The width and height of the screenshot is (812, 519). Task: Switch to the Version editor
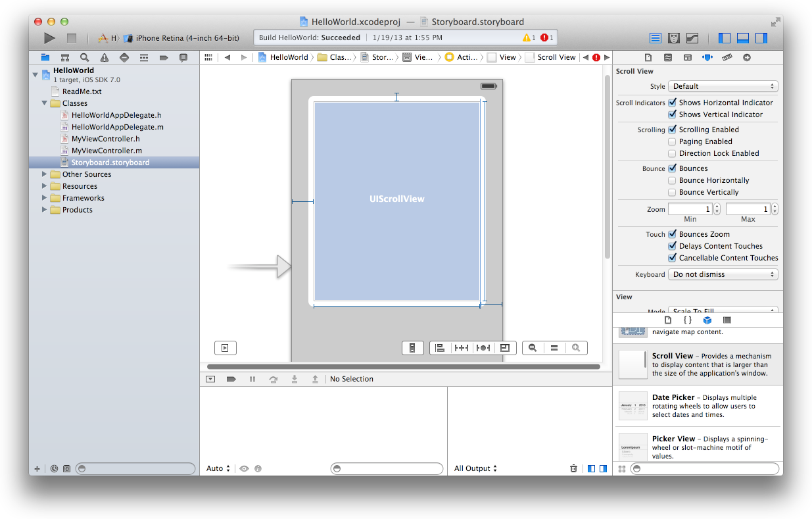coord(692,38)
